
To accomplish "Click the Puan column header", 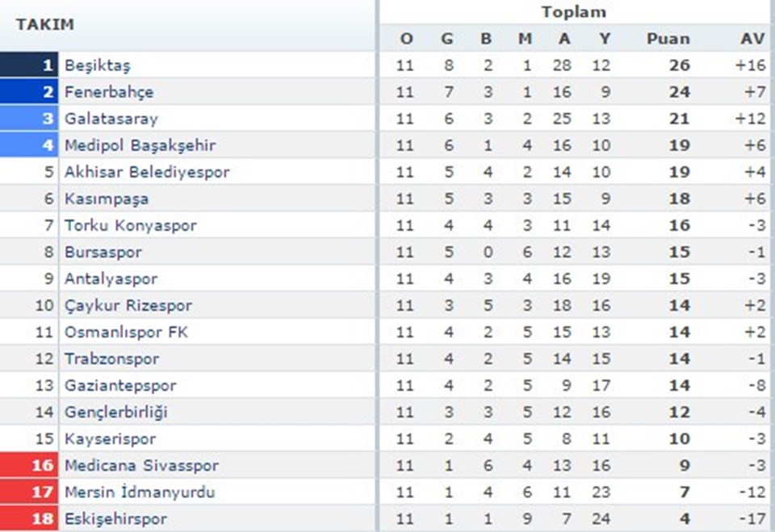I will pyautogui.click(x=668, y=39).
